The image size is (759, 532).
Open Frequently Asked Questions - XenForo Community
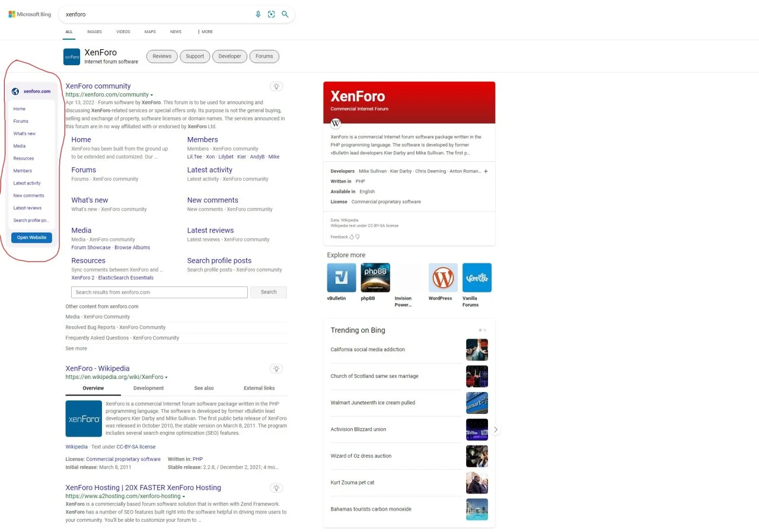[x=122, y=338]
